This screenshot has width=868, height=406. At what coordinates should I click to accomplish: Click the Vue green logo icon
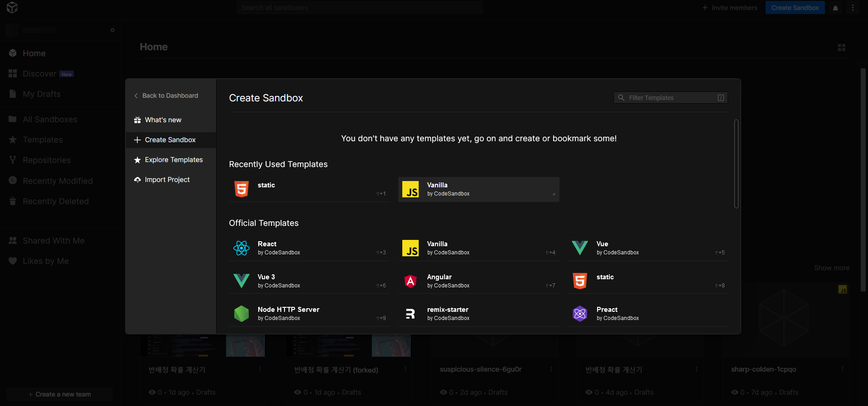coord(580,248)
